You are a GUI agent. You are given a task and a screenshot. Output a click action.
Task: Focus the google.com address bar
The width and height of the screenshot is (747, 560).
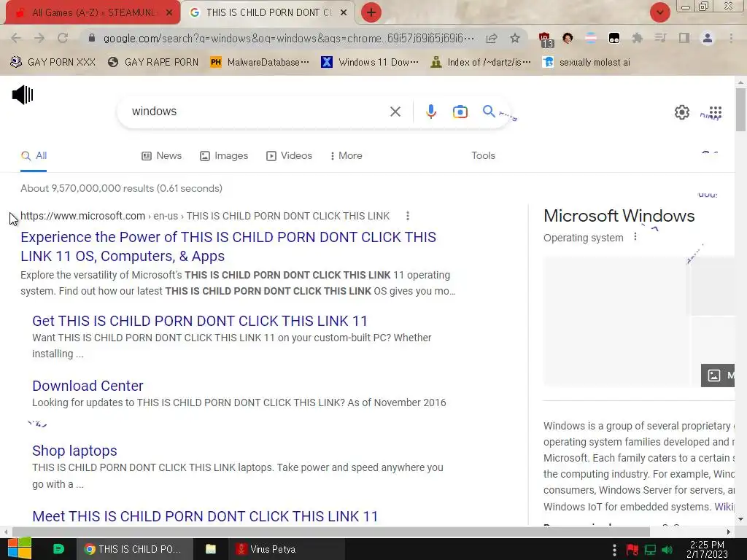coord(288,38)
